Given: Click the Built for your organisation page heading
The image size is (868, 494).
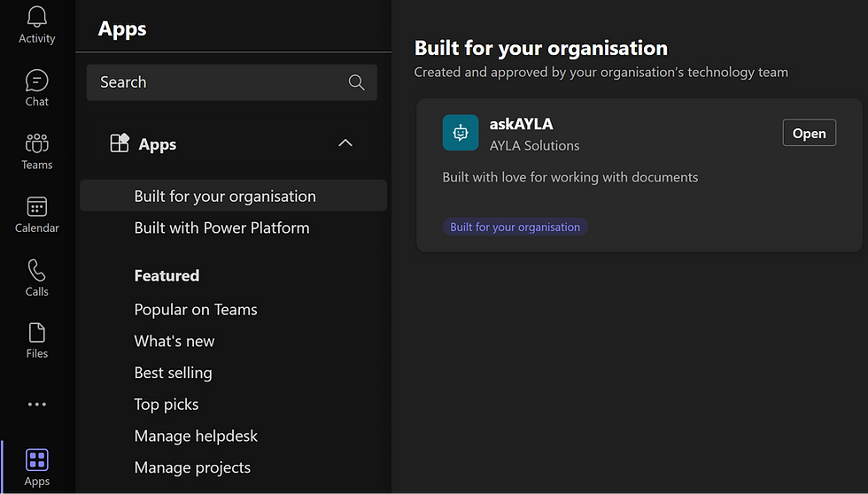Looking at the screenshot, I should 541,48.
